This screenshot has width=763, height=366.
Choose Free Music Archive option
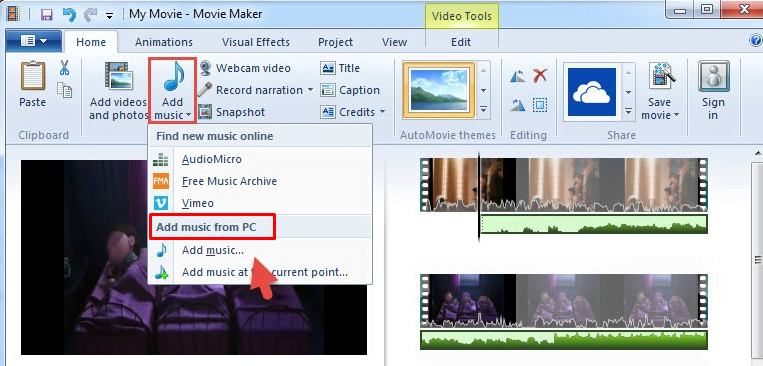click(260, 181)
